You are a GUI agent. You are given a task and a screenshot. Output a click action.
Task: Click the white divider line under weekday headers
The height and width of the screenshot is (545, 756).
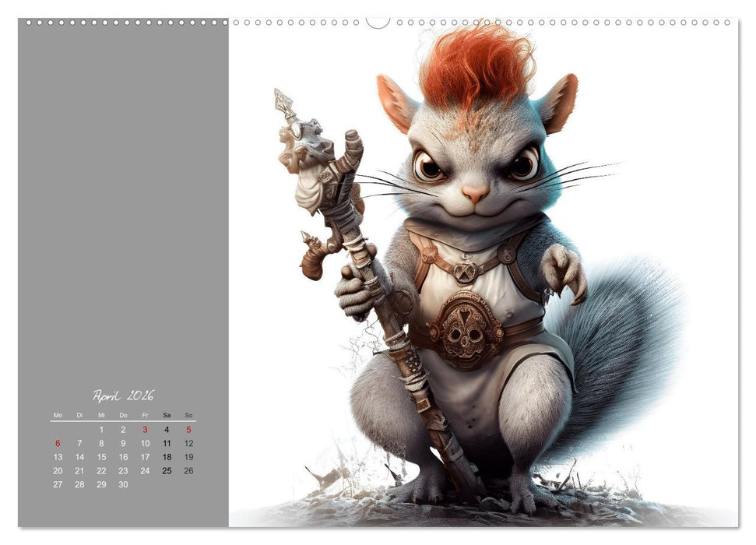tap(123, 421)
